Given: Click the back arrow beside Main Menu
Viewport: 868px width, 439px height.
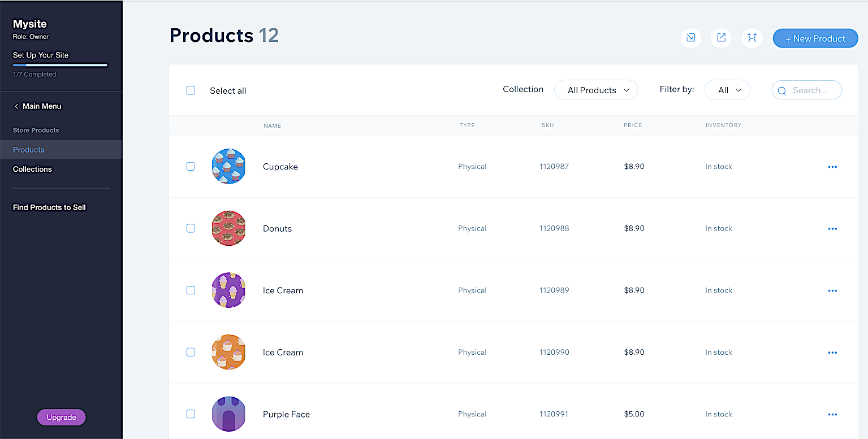Looking at the screenshot, I should click(x=16, y=106).
